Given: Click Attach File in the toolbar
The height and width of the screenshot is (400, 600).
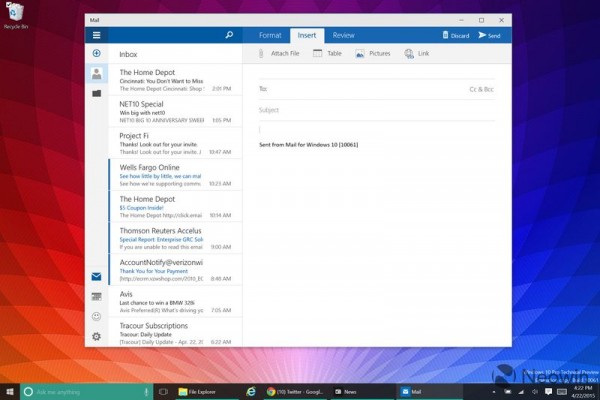Looking at the screenshot, I should coord(280,53).
